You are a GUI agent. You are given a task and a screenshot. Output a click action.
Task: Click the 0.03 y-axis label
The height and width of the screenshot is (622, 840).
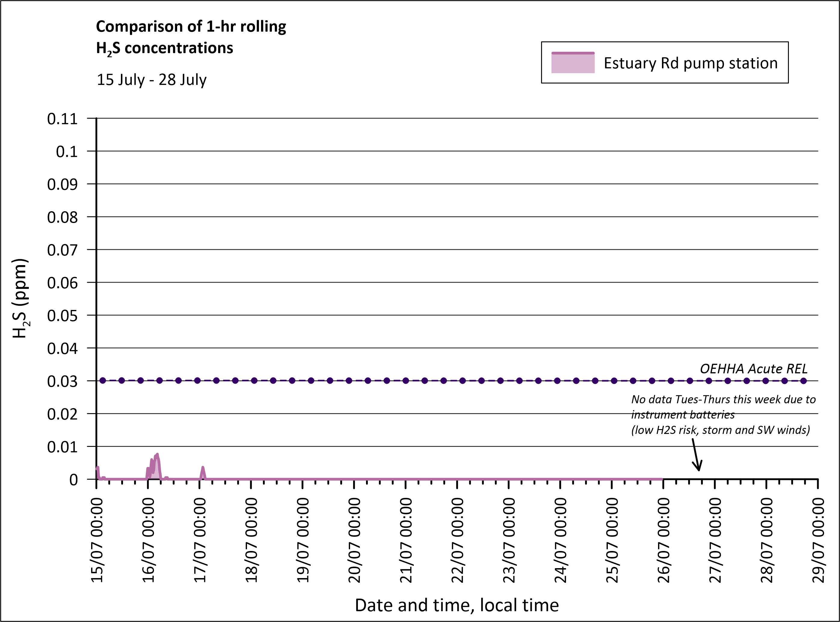point(62,381)
